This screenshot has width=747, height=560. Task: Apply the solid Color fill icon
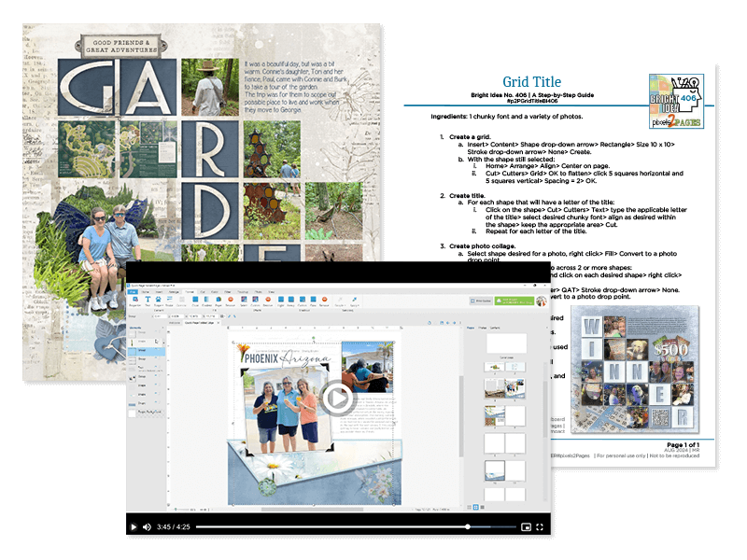coord(195,301)
